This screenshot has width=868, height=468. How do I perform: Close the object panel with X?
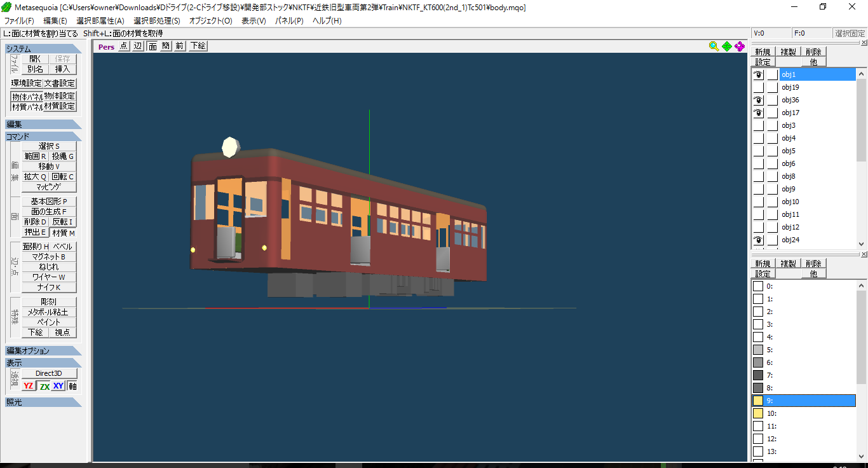pos(864,43)
